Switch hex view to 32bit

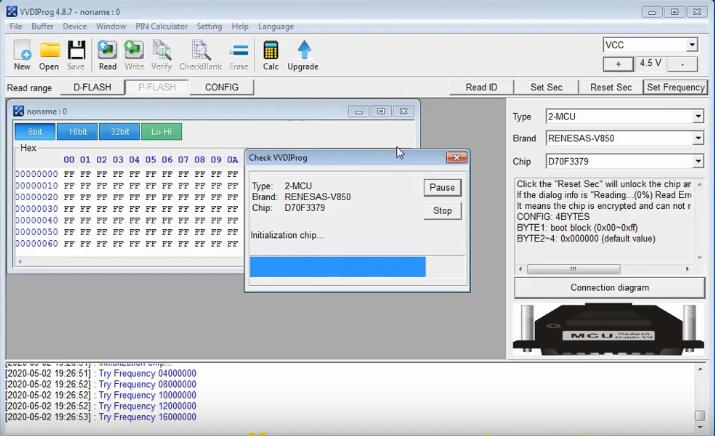tap(119, 132)
